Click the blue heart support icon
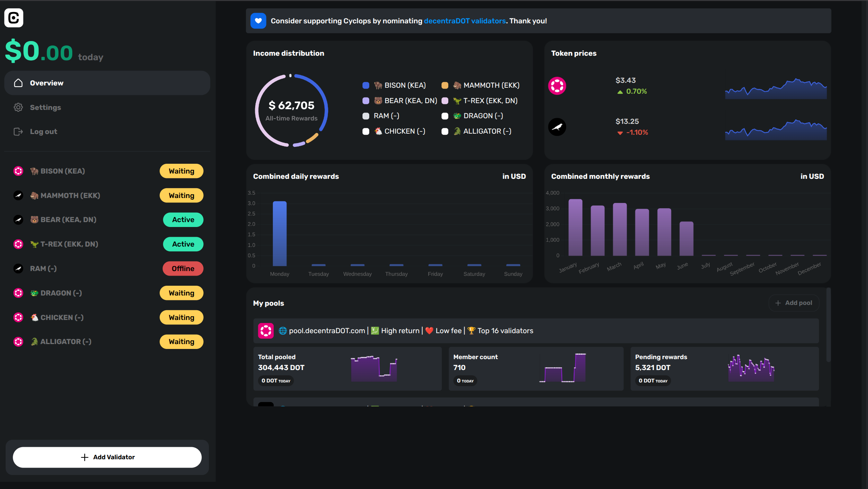Screen dimensions: 868x489 click(258, 21)
